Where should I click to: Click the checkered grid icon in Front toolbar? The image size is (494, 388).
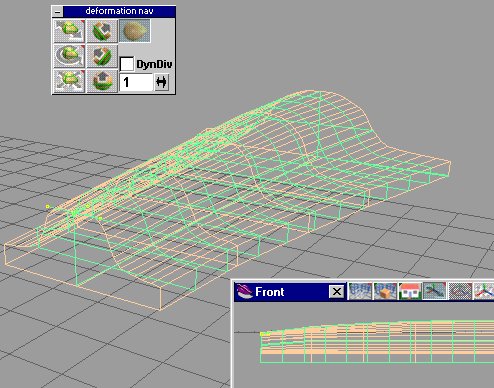pos(460,291)
